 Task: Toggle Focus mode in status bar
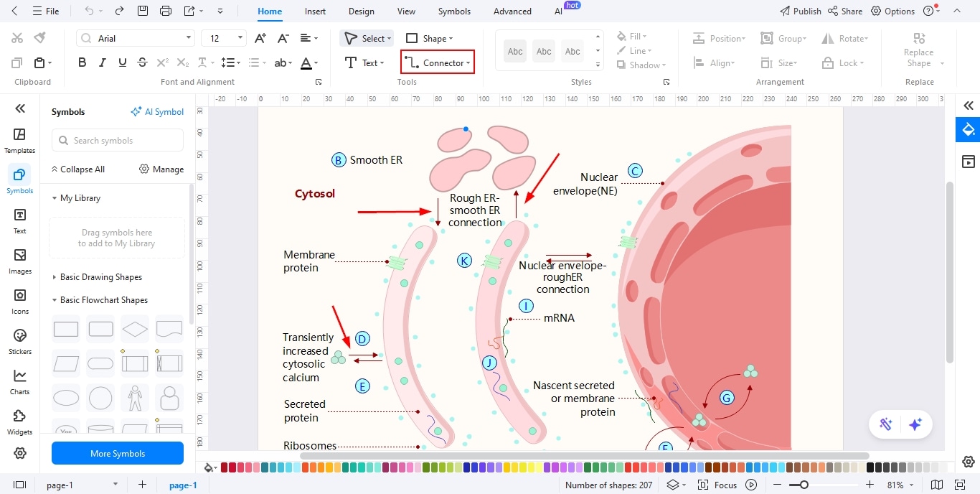pos(717,485)
